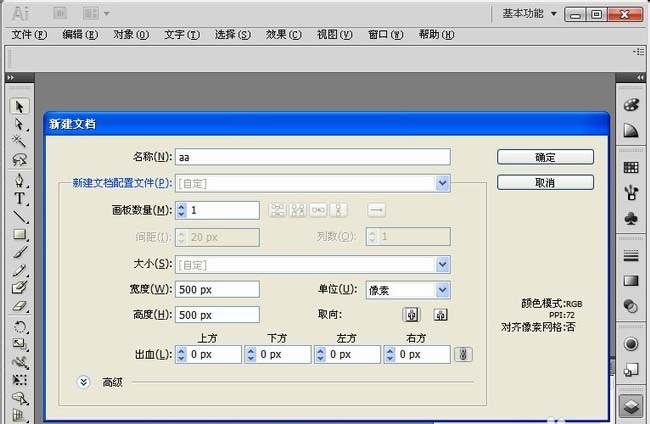Click 高度 height input field

217,315
